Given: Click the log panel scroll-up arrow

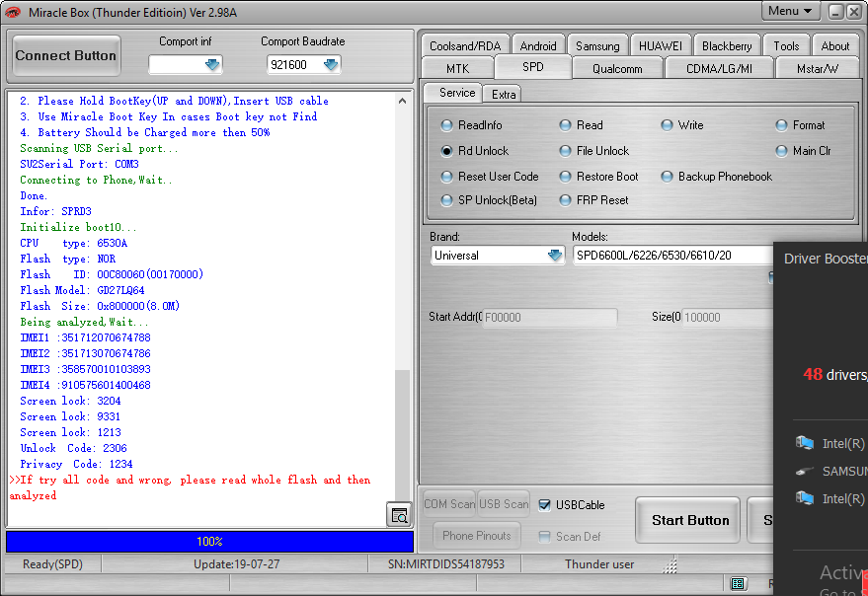Looking at the screenshot, I should [x=403, y=101].
